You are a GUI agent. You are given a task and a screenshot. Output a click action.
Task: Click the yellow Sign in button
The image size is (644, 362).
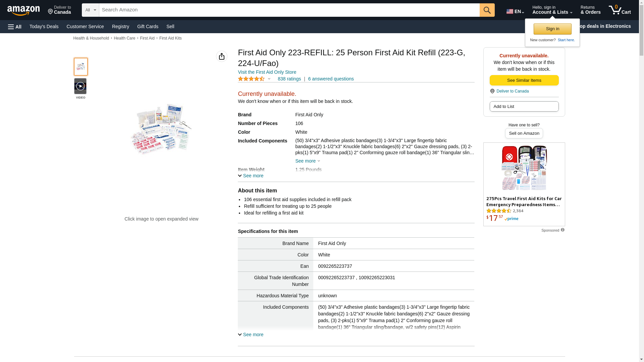pos(552,29)
